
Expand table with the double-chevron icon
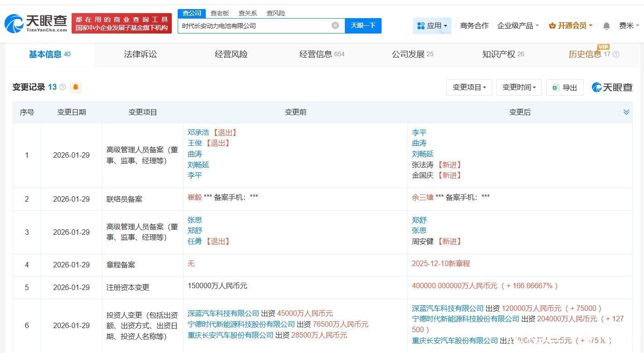(x=626, y=112)
